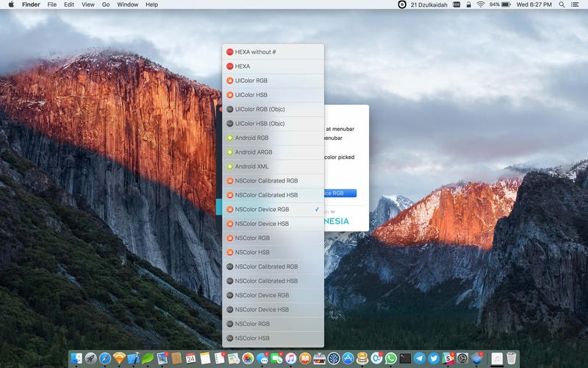
Task: Open the Trash in the dock
Action: point(512,358)
